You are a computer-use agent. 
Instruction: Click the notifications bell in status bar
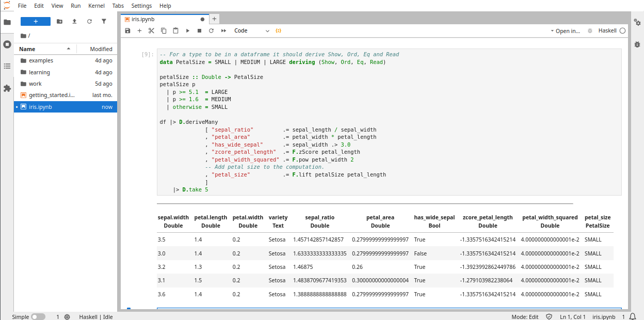(632, 317)
